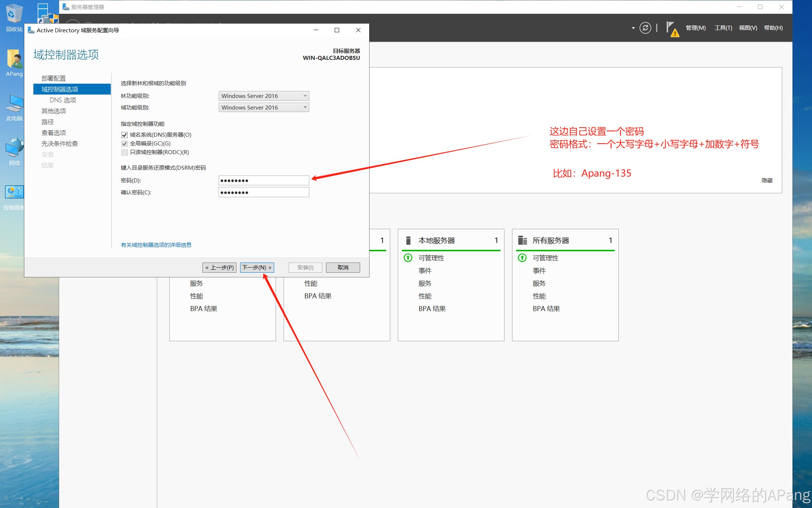This screenshot has height=508, width=812.
Task: Toggle the Global Catalog (GC) checkbox
Action: 124,144
